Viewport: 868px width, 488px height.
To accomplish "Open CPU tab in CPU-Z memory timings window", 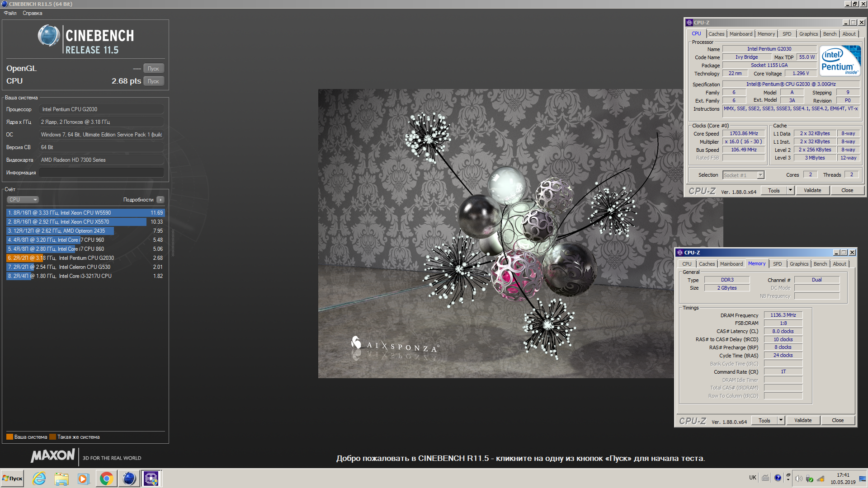I will point(687,264).
